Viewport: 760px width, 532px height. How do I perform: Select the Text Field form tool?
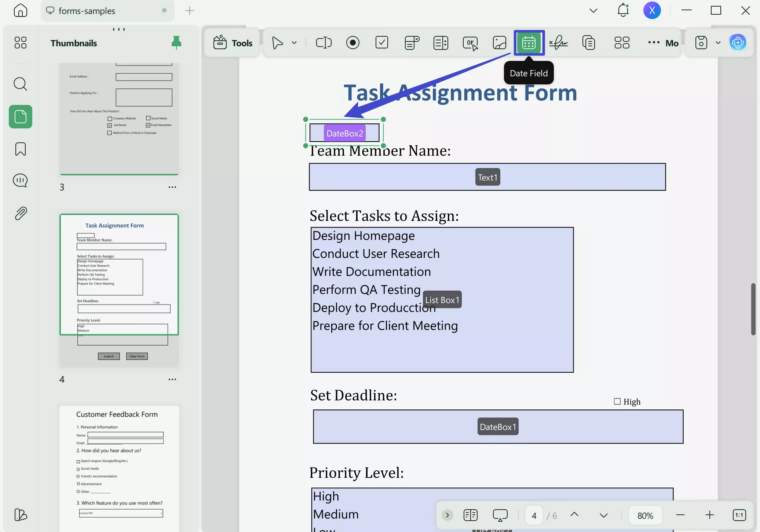[x=324, y=43]
